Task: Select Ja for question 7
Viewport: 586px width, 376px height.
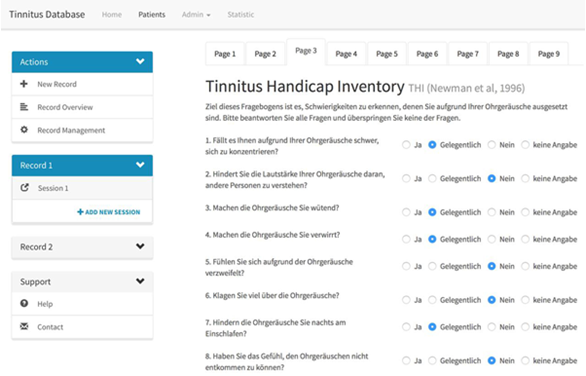Action: [x=406, y=327]
